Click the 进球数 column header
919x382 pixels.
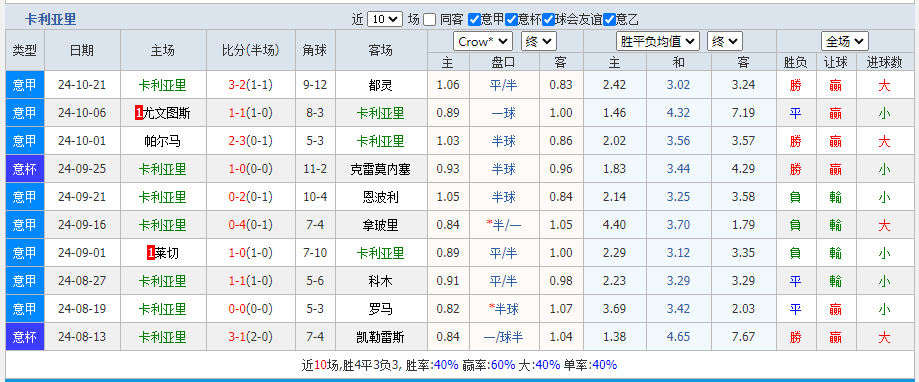coord(884,62)
